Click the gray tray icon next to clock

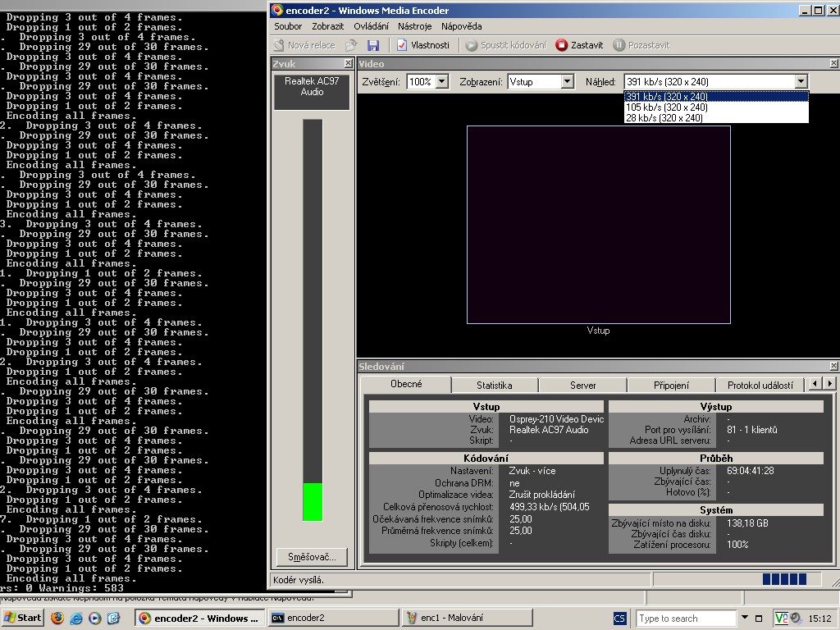796,619
